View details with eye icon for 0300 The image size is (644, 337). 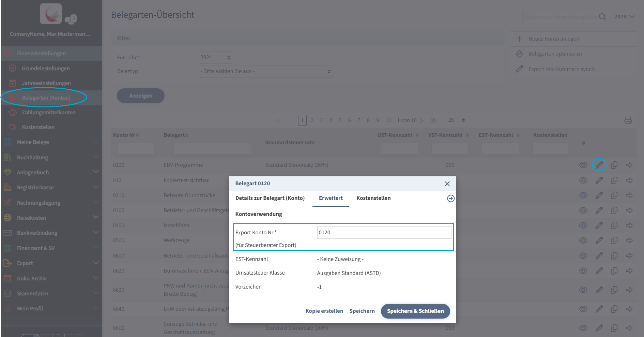(583, 210)
